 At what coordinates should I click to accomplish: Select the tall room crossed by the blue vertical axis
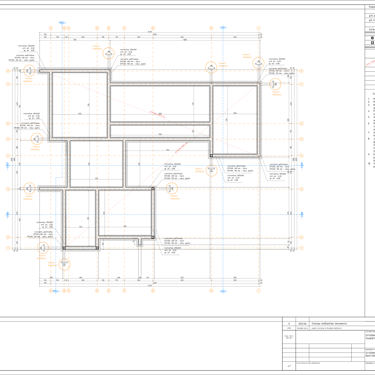pos(235,120)
